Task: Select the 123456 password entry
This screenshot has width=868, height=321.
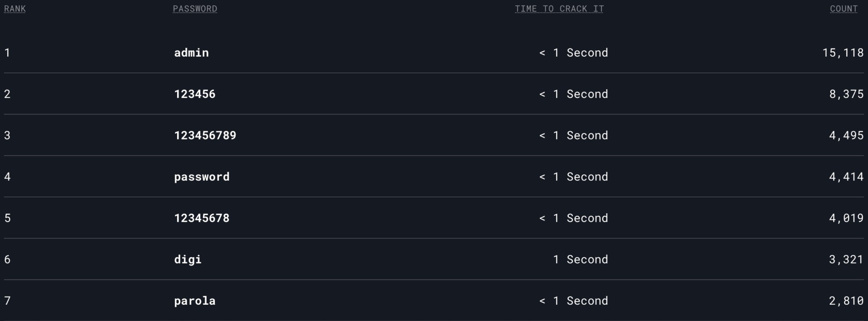Action: point(195,94)
